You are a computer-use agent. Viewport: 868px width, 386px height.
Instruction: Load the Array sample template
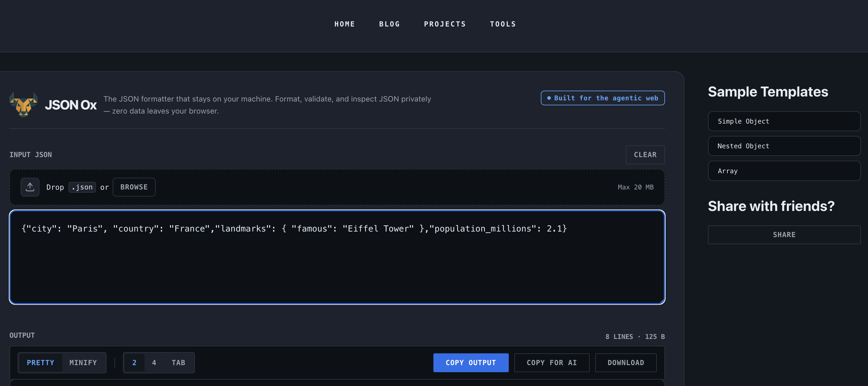click(784, 171)
